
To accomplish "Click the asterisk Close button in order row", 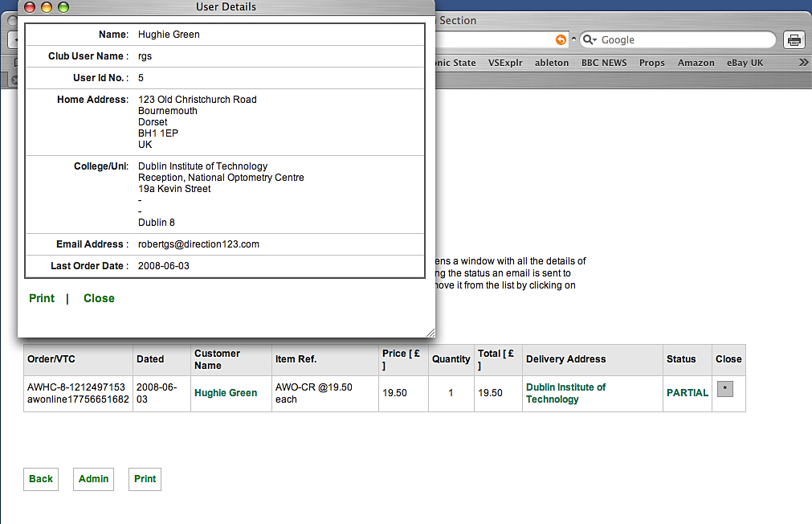I will [724, 389].
